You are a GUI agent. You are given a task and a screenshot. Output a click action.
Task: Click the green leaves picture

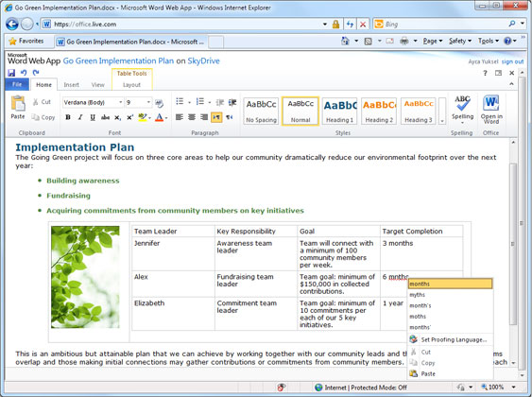coord(85,277)
